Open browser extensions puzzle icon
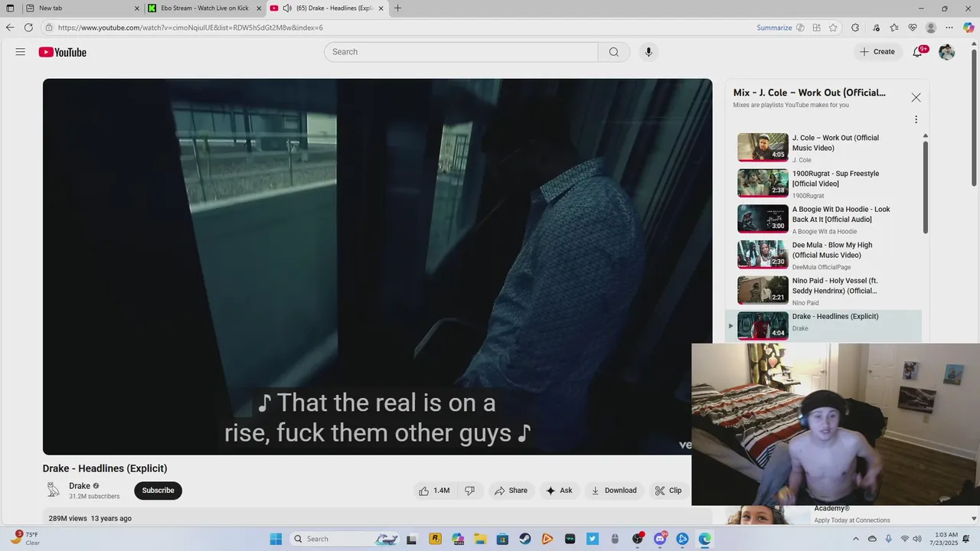This screenshot has height=551, width=980. tap(855, 28)
